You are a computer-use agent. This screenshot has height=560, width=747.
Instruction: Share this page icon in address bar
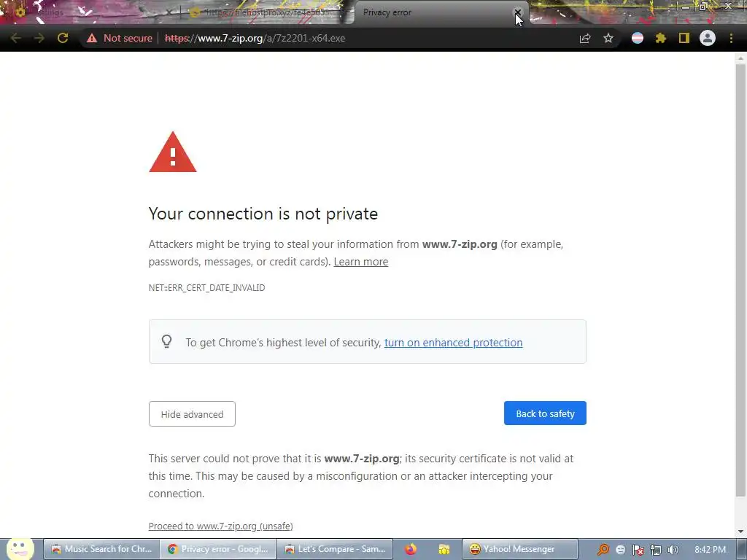tap(585, 38)
